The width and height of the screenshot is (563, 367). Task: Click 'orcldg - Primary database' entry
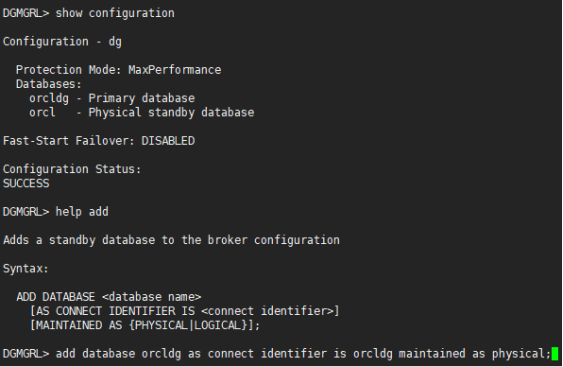pos(112,98)
